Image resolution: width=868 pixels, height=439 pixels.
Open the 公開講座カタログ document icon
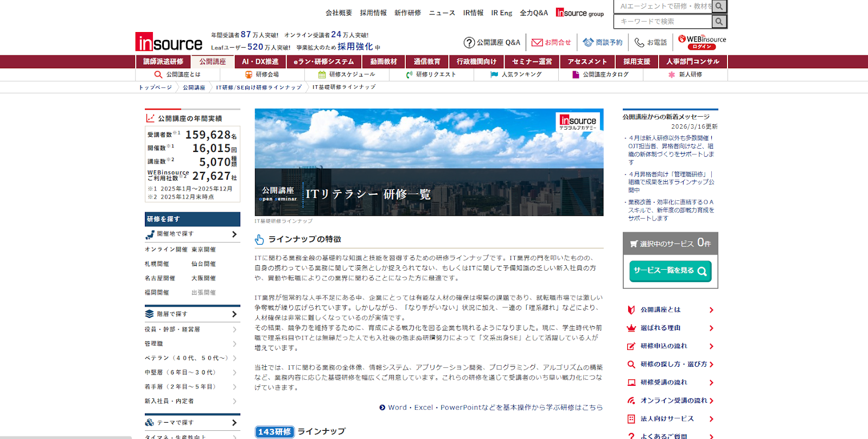(576, 75)
